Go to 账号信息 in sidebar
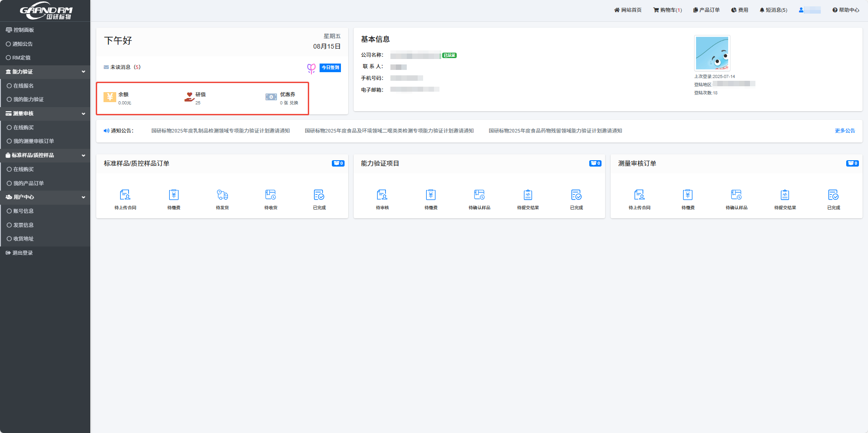Image resolution: width=868 pixels, height=433 pixels. pyautogui.click(x=23, y=211)
